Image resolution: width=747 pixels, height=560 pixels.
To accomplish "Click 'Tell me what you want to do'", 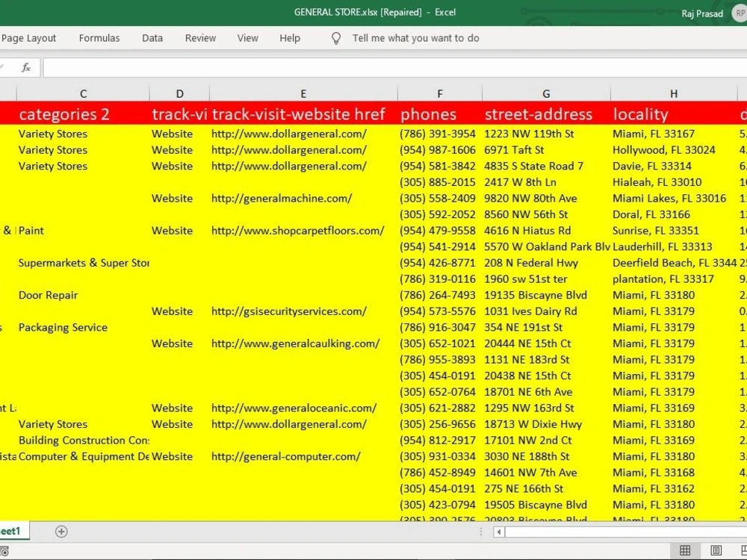I will tap(415, 38).
